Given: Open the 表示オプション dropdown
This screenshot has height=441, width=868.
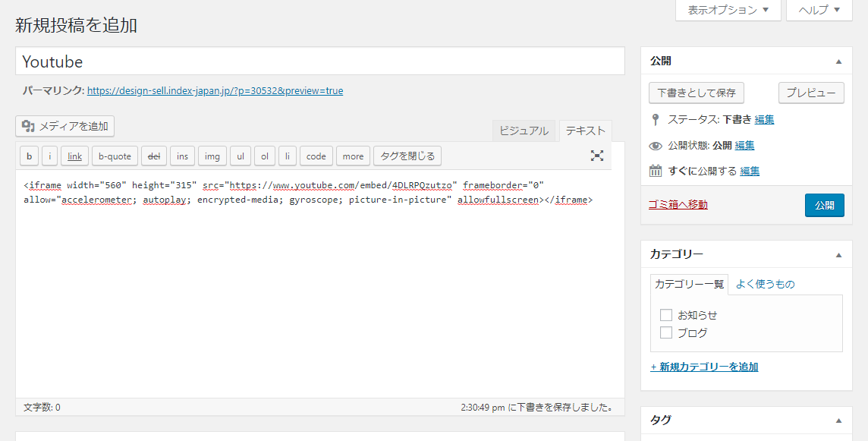Looking at the screenshot, I should click(x=728, y=10).
